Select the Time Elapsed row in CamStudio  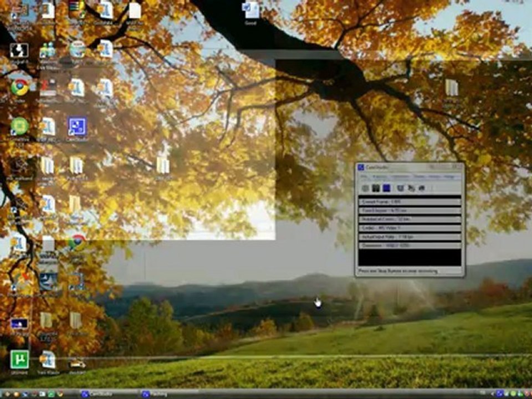(410, 211)
